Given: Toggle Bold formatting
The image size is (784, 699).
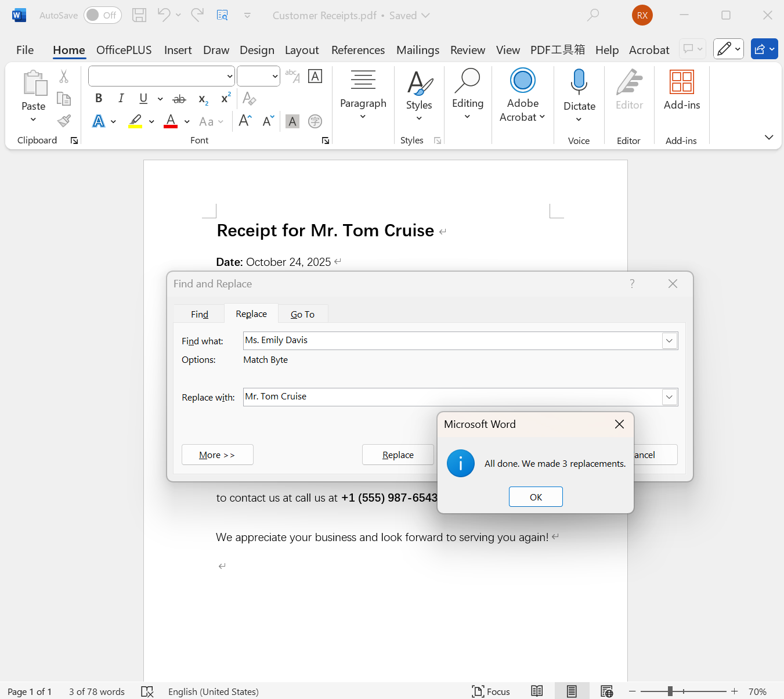Looking at the screenshot, I should coord(99,99).
